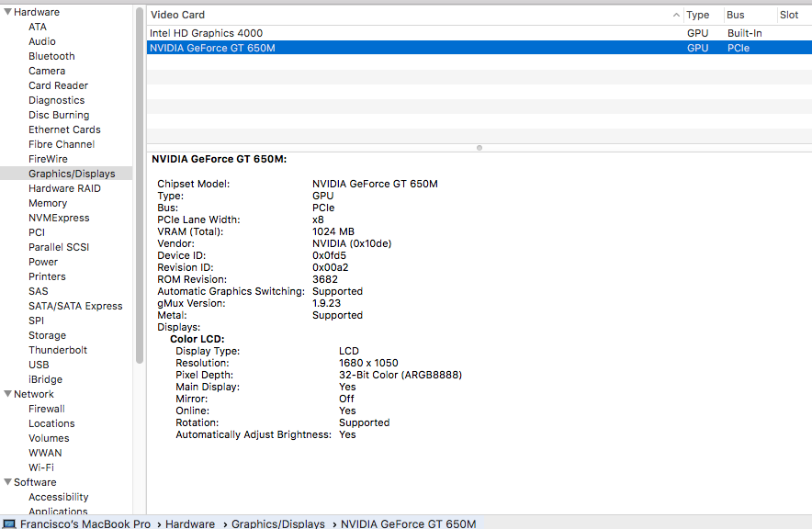Collapse the Hardware section
This screenshot has width=812, height=529.
click(x=7, y=12)
